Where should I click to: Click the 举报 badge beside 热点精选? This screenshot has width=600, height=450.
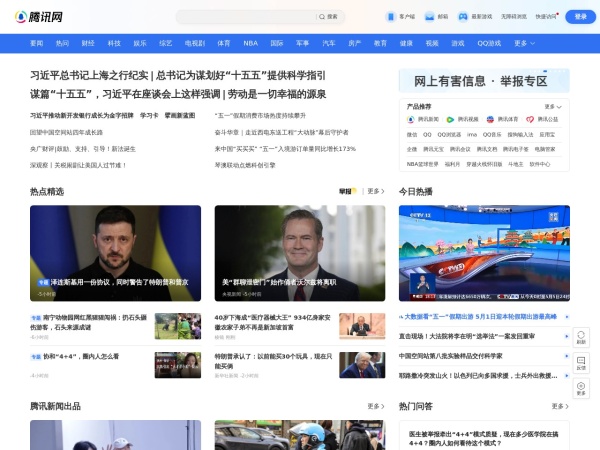pyautogui.click(x=347, y=191)
